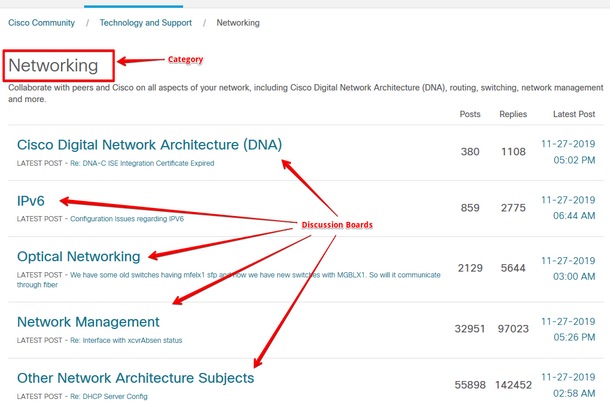Screen dimensions: 610x402
Task: Click the category description starting Collaborate with peers
Action: tap(306, 93)
